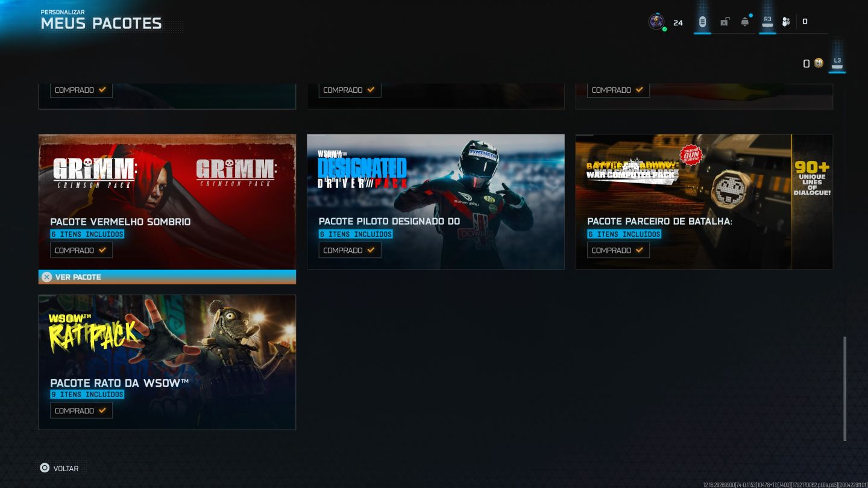
Task: Click the title Pacote Piloto Designado Do
Action: [389, 222]
